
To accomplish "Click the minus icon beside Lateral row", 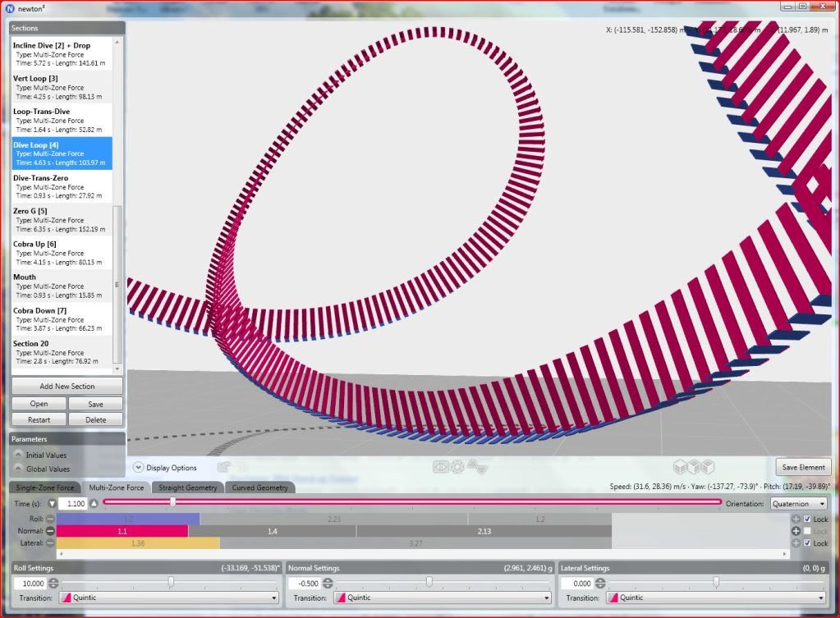I will (50, 543).
